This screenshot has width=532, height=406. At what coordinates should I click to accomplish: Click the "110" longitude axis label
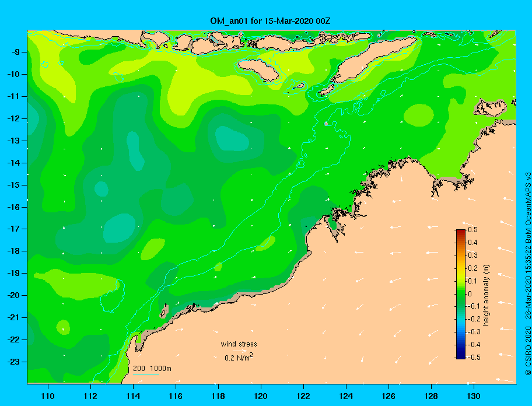(x=48, y=396)
